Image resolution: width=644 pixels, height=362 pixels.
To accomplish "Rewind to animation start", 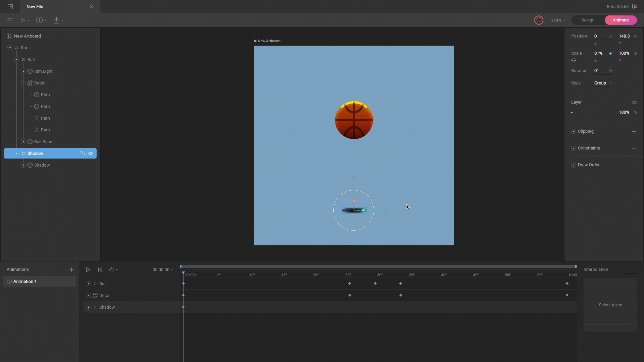I will (100, 270).
